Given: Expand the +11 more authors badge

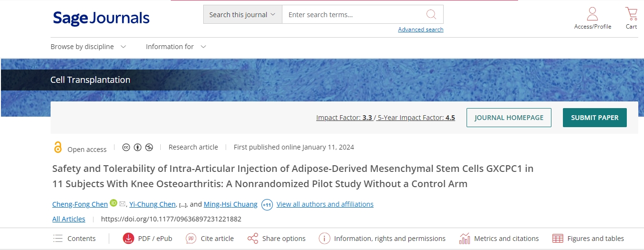Looking at the screenshot, I should click(267, 205).
